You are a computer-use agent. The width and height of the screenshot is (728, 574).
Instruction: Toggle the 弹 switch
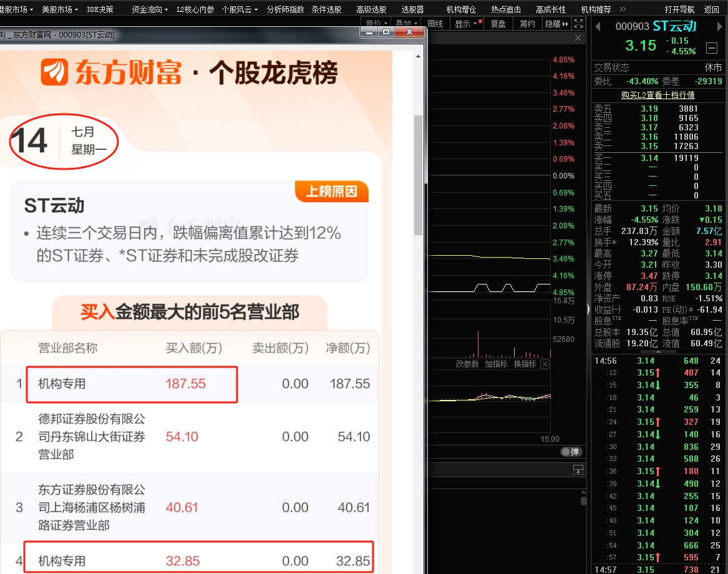click(571, 451)
